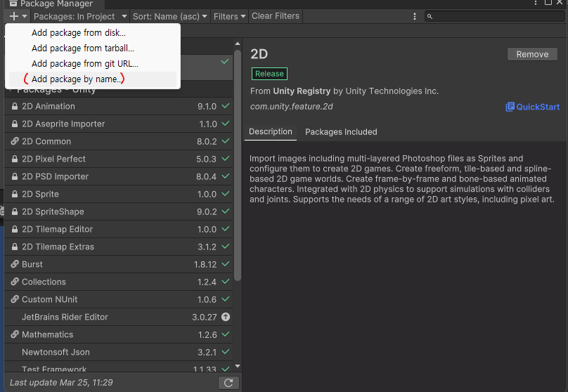Viewport: 568px width, 392px height.
Task: Click into the package search field
Action: click(x=494, y=16)
